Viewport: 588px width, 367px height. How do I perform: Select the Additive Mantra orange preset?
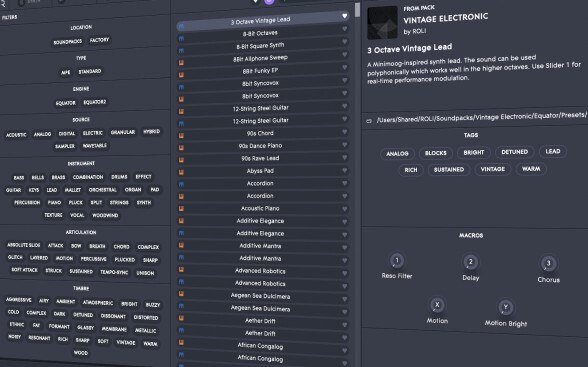(260, 246)
